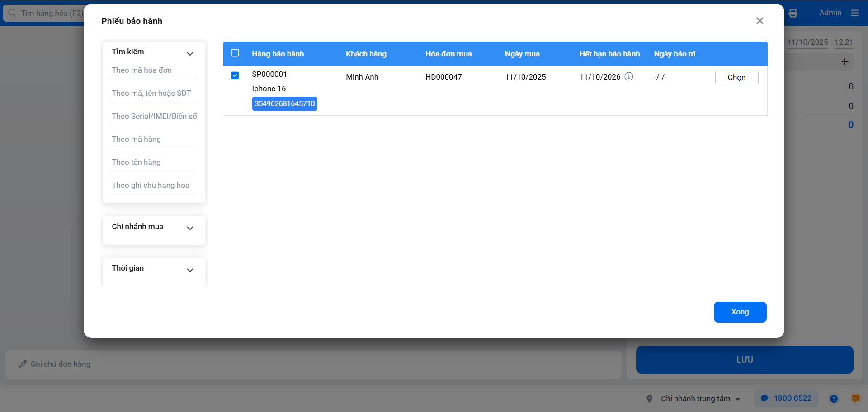Viewport: 868px width, 412px height.
Task: Click the IMEI tag 354962681645710
Action: coord(285,103)
